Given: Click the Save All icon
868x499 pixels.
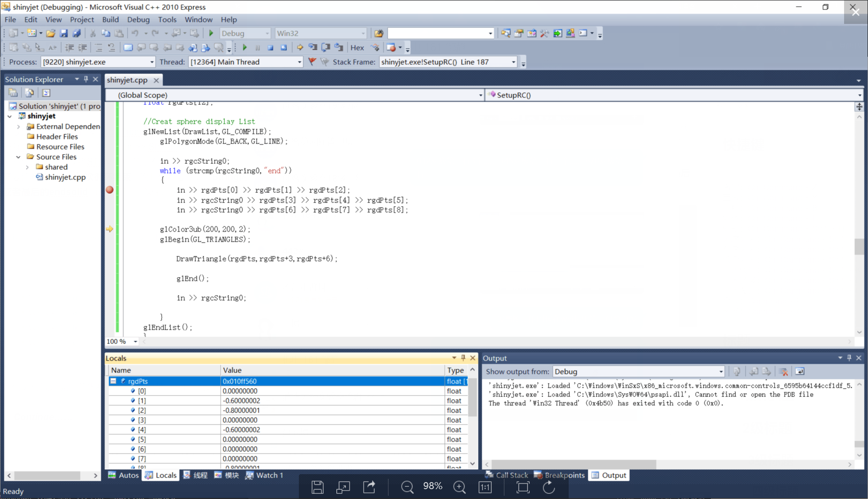Looking at the screenshot, I should 76,33.
